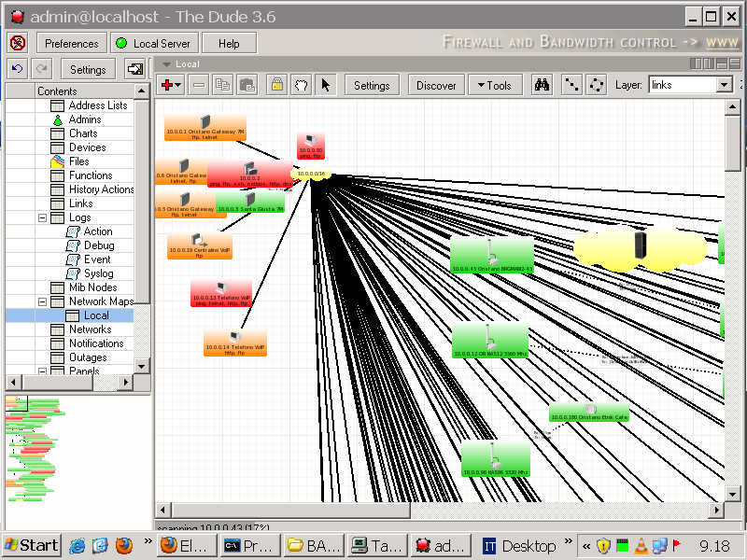The image size is (747, 560).
Task: Collapse the Panels tree node
Action: coord(42,371)
